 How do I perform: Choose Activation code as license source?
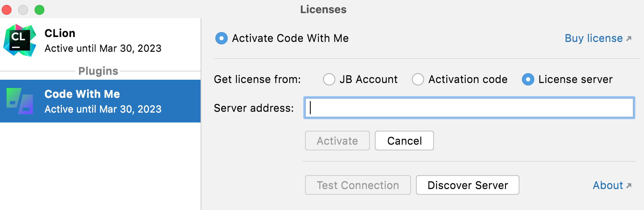tap(418, 79)
